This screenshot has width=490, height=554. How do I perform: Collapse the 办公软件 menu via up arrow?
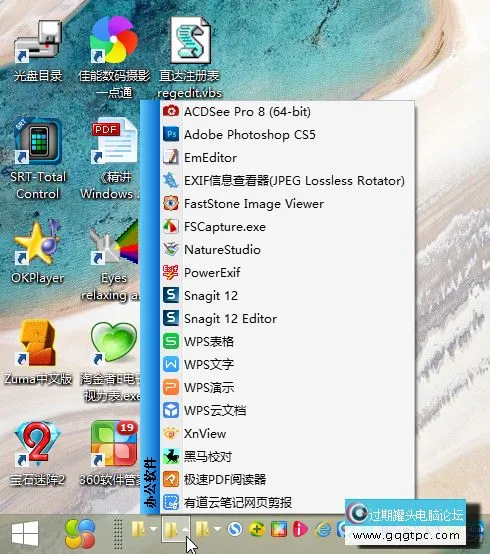[x=185, y=529]
